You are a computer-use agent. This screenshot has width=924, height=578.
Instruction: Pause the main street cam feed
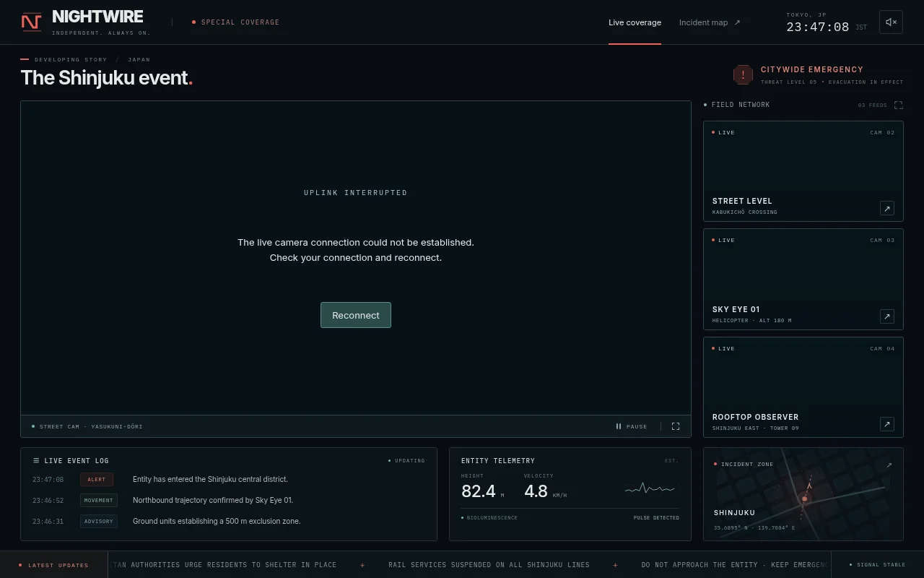tap(632, 426)
